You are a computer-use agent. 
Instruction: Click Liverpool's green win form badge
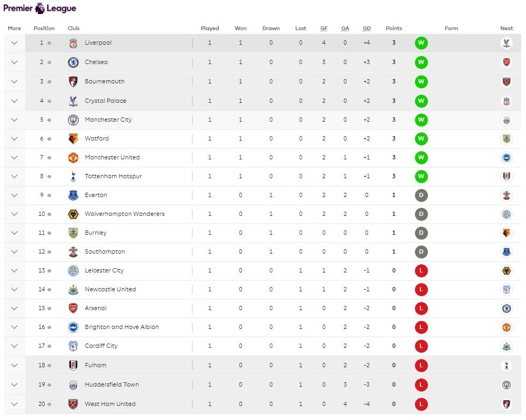421,43
